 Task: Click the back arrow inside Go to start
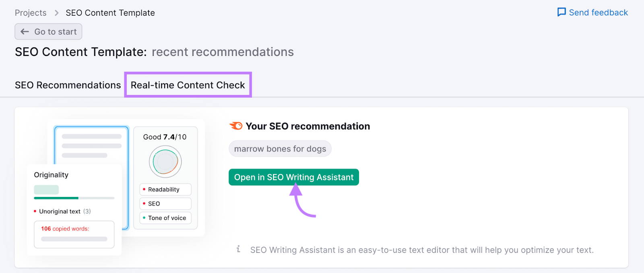[x=25, y=31]
